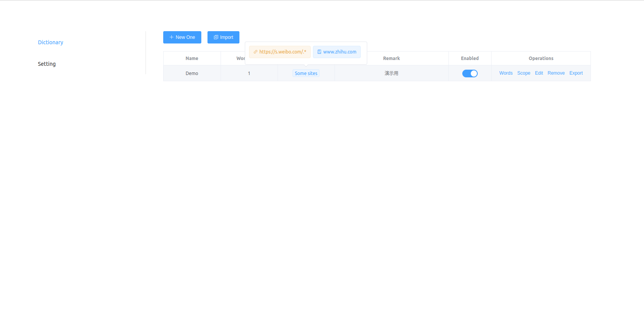Image resolution: width=644 pixels, height=314 pixels.
Task: Select the Demo name cell
Action: (x=192, y=73)
